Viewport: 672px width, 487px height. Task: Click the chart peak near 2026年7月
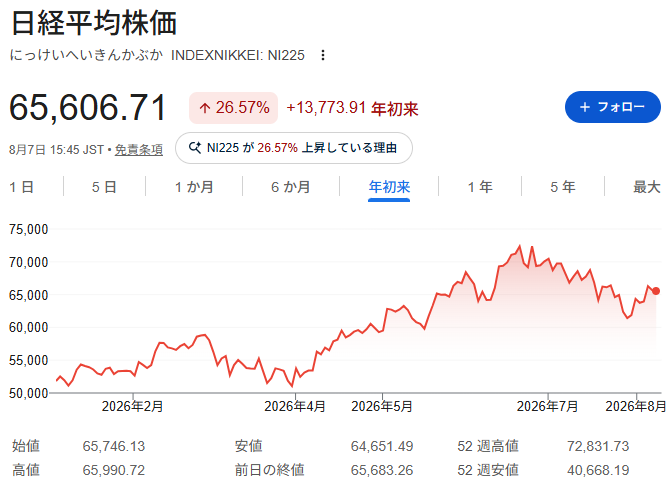520,246
